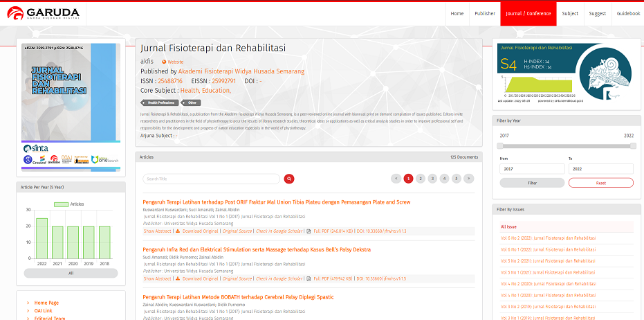This screenshot has width=644, height=320.
Task: Select page 3 in pagination
Action: tap(432, 179)
